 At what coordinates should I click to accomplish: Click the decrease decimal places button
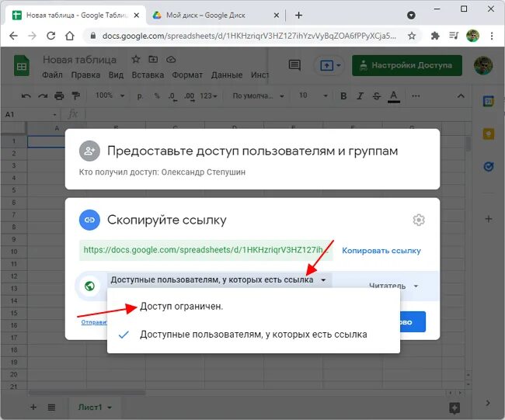[172, 96]
